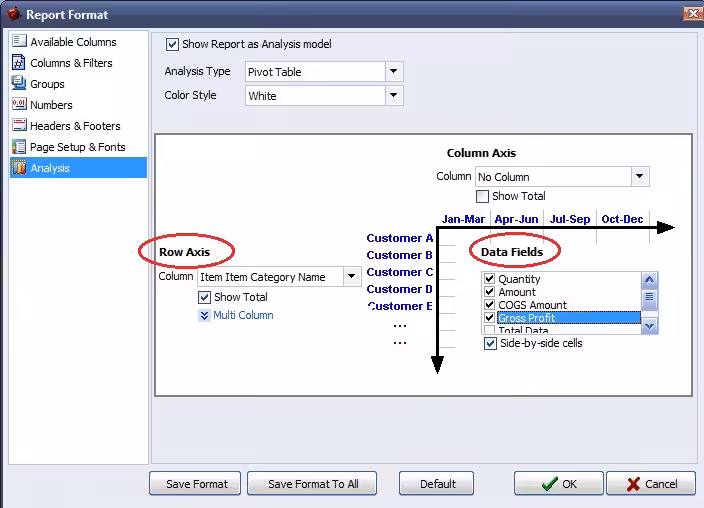Viewport: 704px width, 508px height.
Task: Click the Analysis icon in sidebar
Action: pos(19,168)
